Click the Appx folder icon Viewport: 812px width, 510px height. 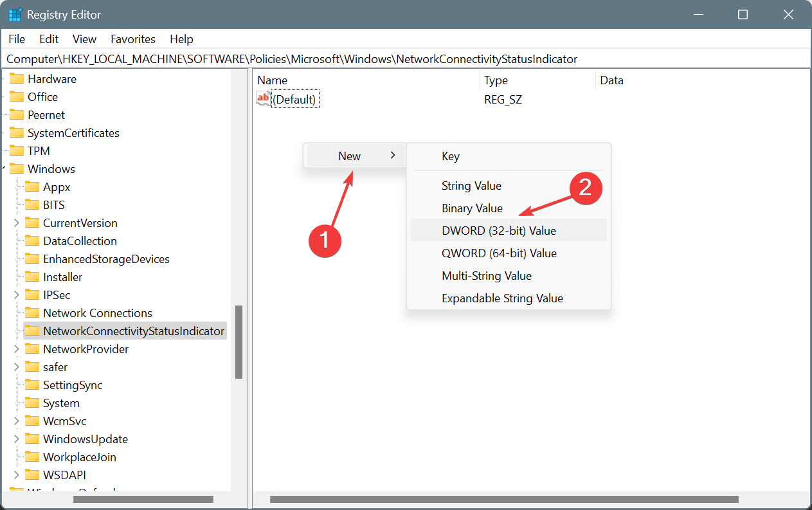pyautogui.click(x=32, y=187)
